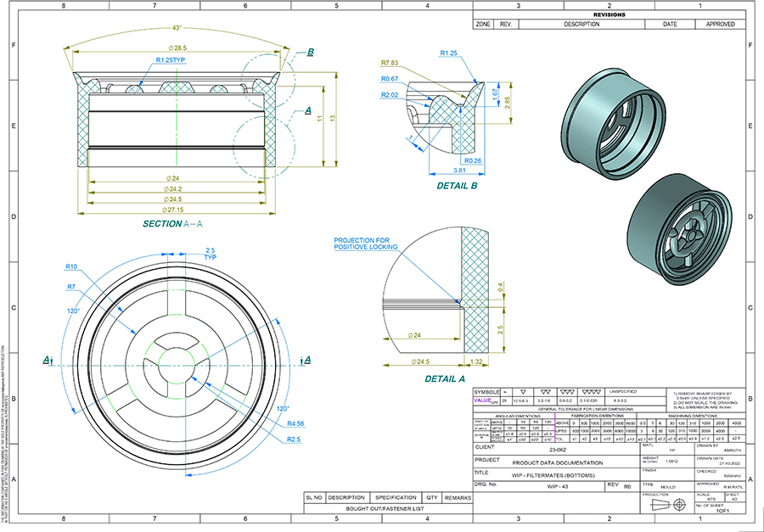This screenshot has height=532, width=764.
Task: Click the quadruple triangle finish symbol
Action: (x=591, y=391)
